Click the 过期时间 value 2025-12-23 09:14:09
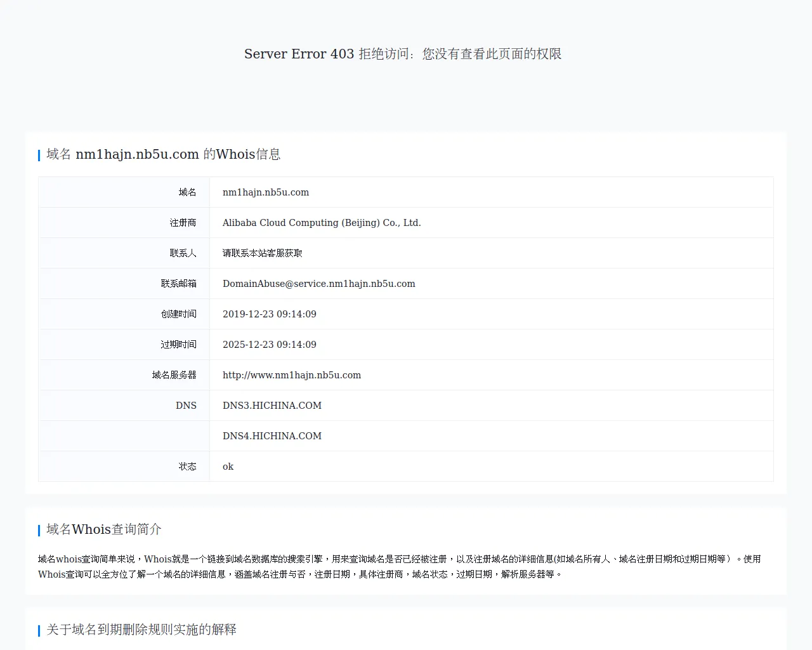 point(269,344)
